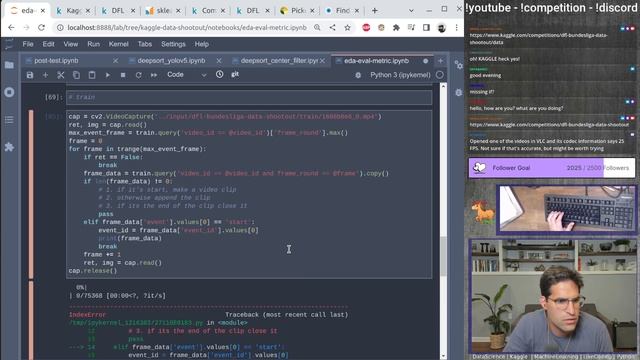Open the Kernel menu
Image resolution: width=640 pixels, height=360 pixels.
(118, 44)
